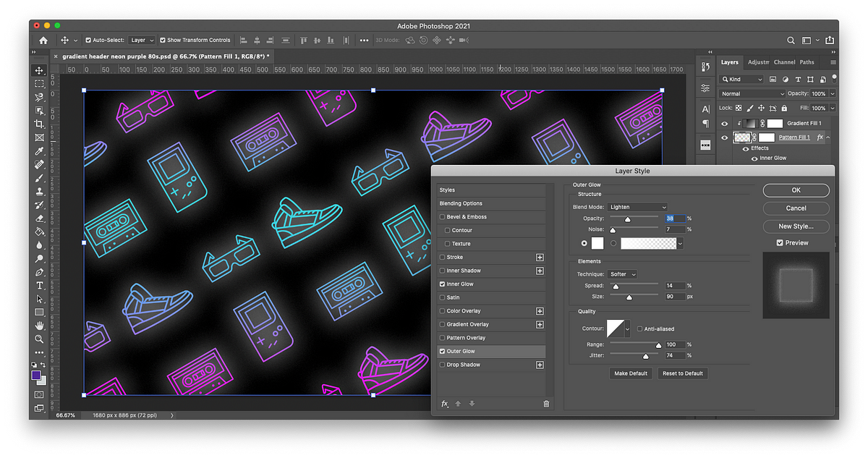
Task: Switch to the Adjustments tab
Action: 758,62
